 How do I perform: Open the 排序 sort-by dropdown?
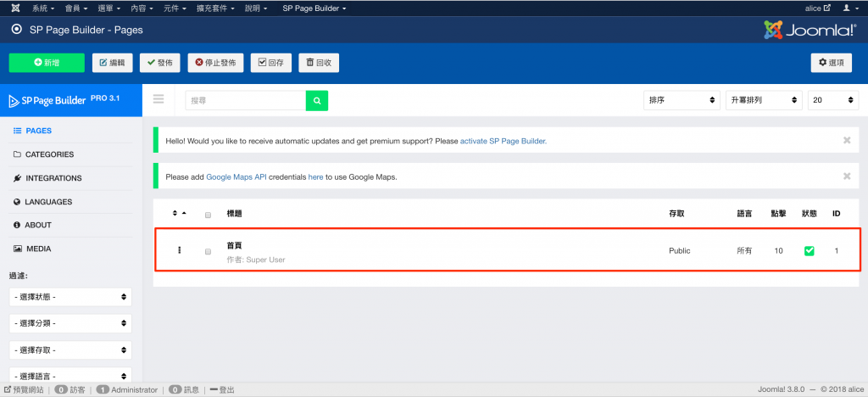point(682,100)
